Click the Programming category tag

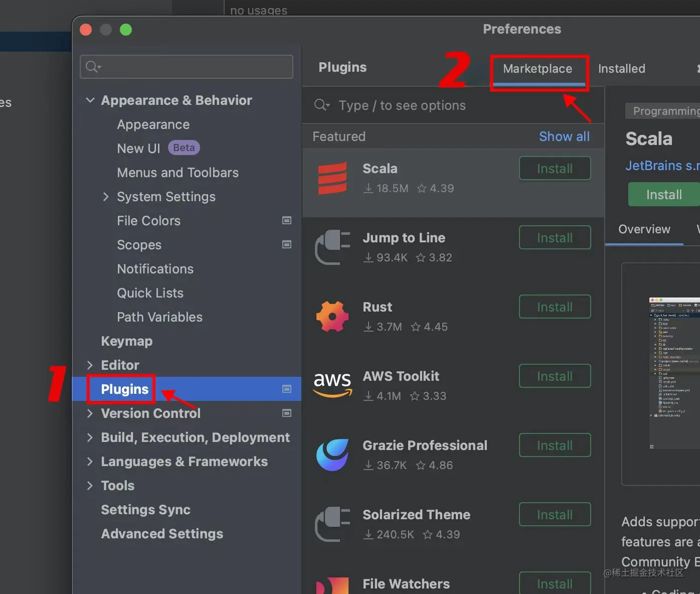click(x=662, y=111)
